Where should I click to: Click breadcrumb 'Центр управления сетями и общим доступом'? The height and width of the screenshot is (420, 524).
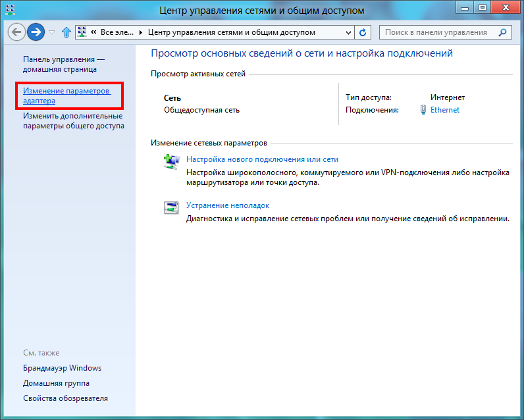point(232,32)
